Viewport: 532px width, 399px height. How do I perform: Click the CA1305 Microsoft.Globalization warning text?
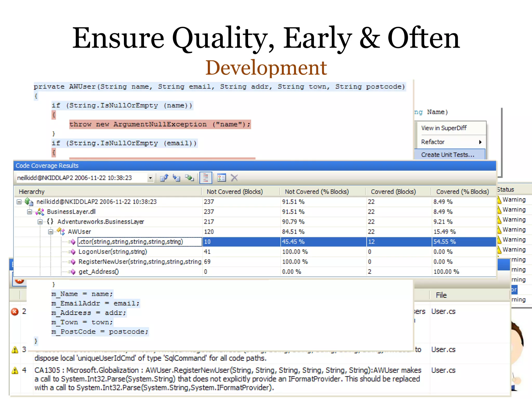pos(228,379)
